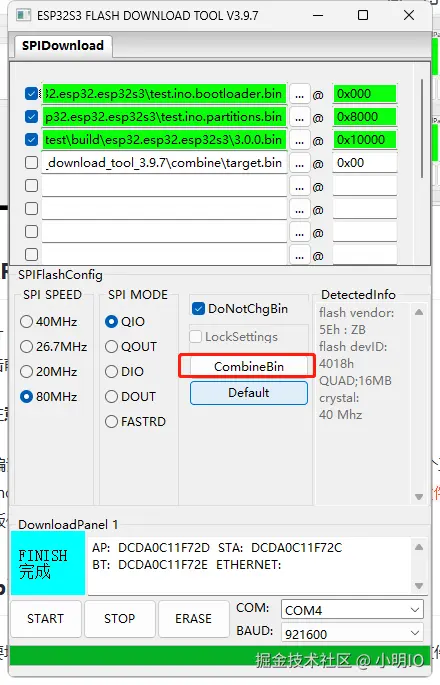Screen dimensions: 440x685
Task: Click the Default button
Action: tap(249, 392)
